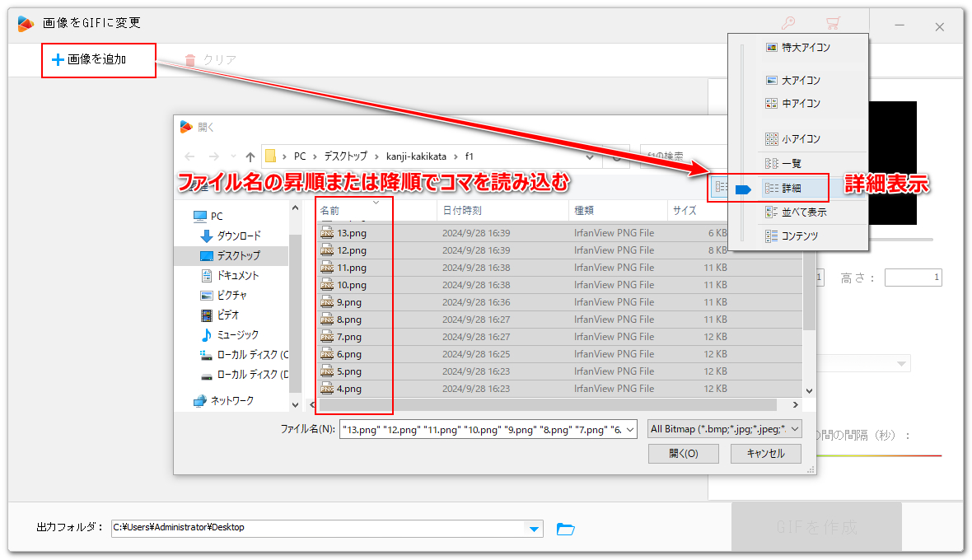This screenshot has width=972, height=560.
Task: Select the 4.png file row
Action: [560, 389]
